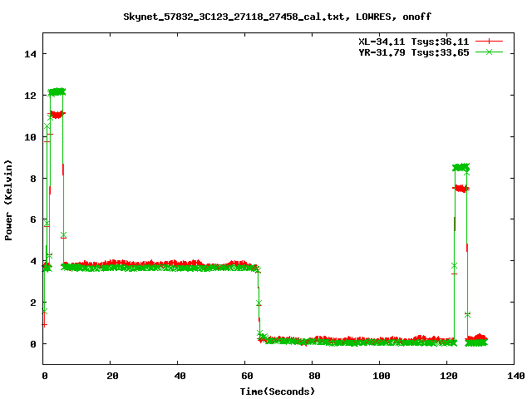Click the y-axis tick label 4
Viewport: 532px width, 399px height.
[x=33, y=261]
